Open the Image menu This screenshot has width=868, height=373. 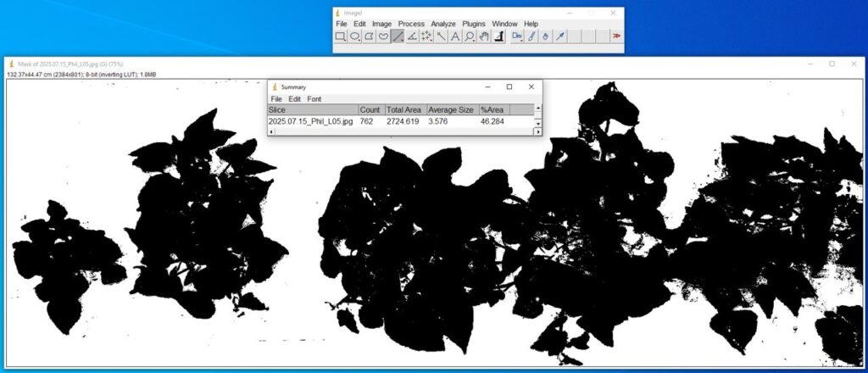(382, 24)
